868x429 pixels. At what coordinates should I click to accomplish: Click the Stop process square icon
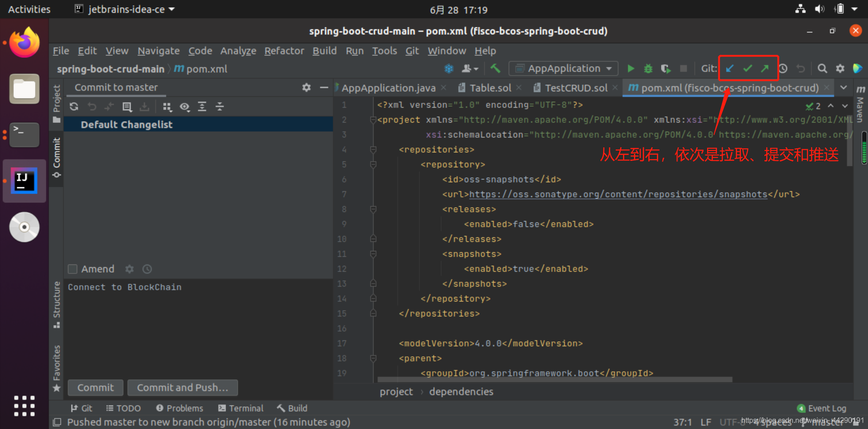684,69
